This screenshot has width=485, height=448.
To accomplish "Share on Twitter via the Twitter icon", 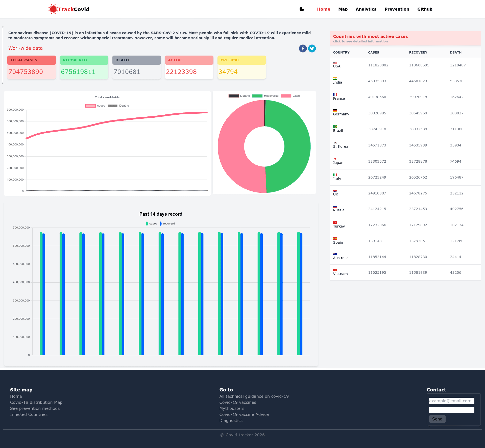I will 312,48.
